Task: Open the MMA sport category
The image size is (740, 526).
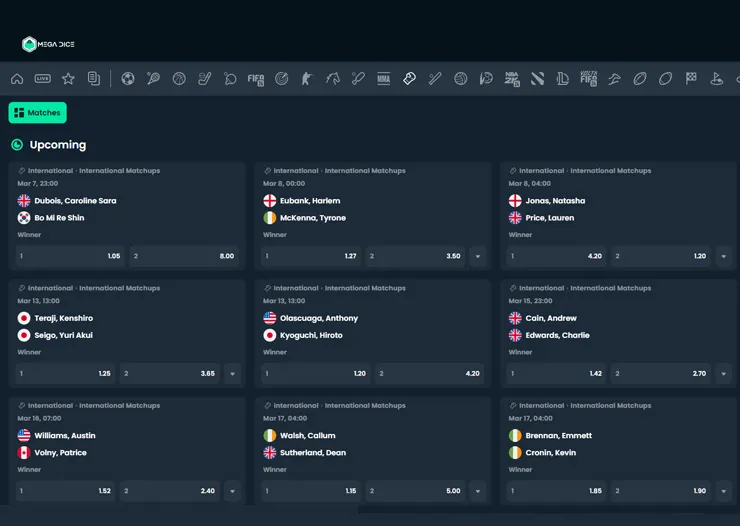Action: pyautogui.click(x=384, y=79)
